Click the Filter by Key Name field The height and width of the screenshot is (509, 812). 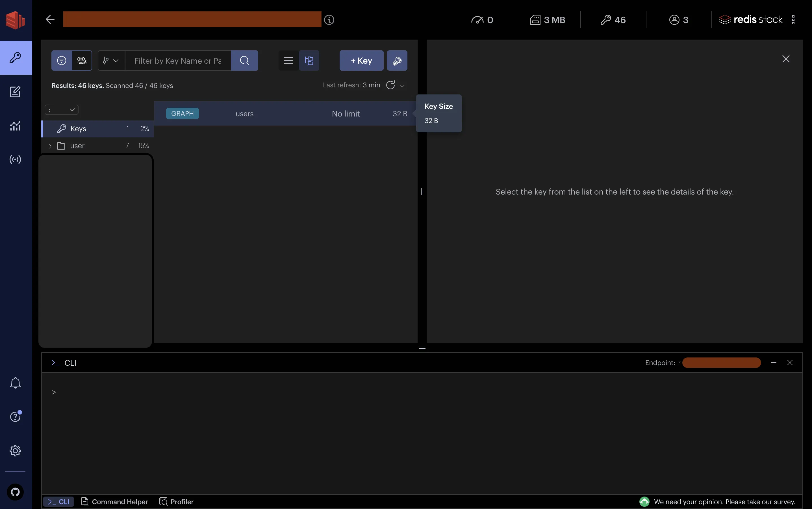[x=178, y=61]
